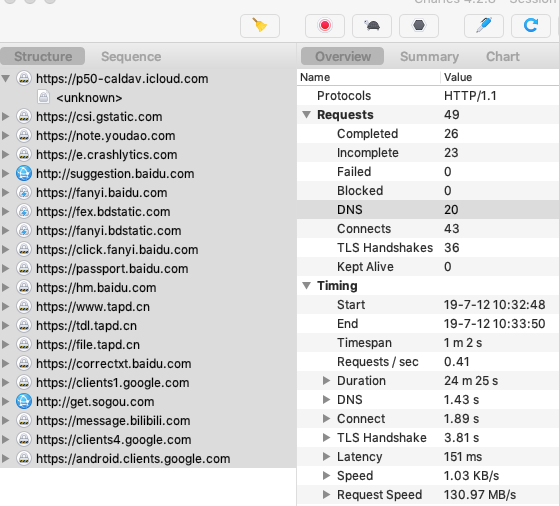Select the TLS Handshakes row showing 36
This screenshot has width=559, height=506.
(x=428, y=247)
